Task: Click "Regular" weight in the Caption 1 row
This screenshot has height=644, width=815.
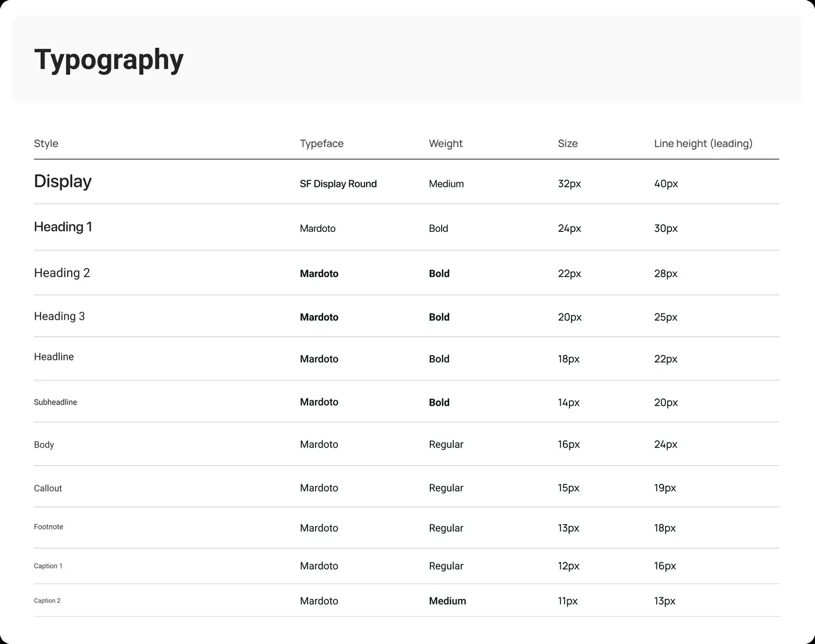Action: tap(446, 566)
